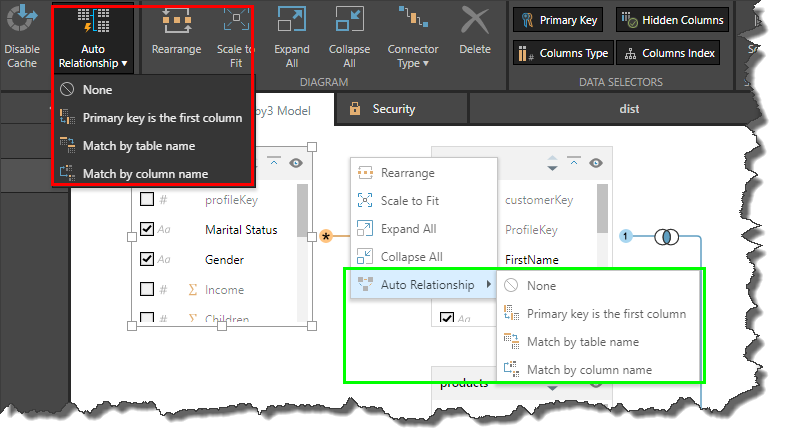This screenshot has height=441, width=785.
Task: Open the Connector Type dropdown
Action: click(412, 35)
